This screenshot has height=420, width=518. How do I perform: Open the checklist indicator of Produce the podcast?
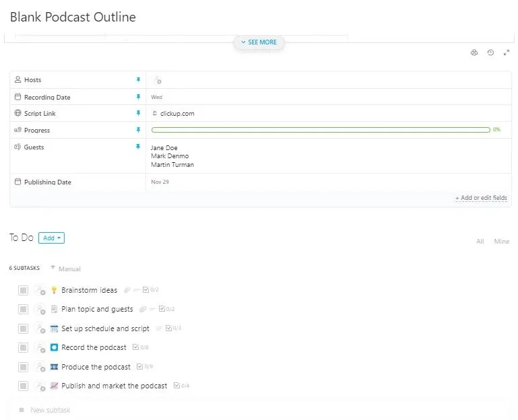[145, 366]
